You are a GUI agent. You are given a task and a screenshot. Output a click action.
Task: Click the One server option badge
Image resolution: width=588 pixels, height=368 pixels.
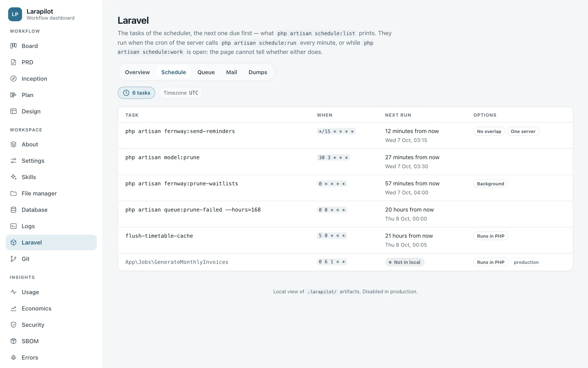click(523, 131)
